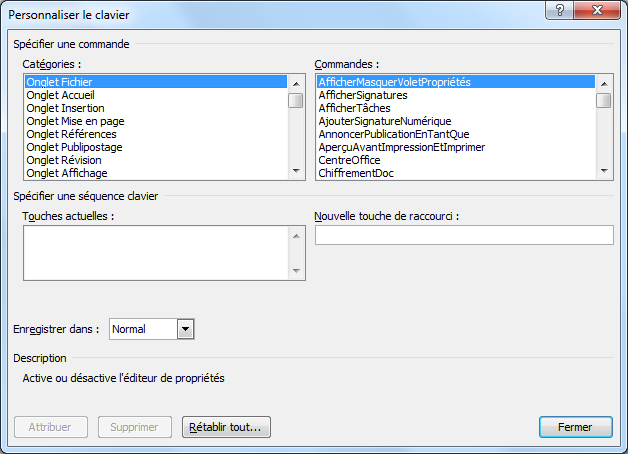628x454 pixels.
Task: Select the CentreOffice command
Action: click(456, 160)
